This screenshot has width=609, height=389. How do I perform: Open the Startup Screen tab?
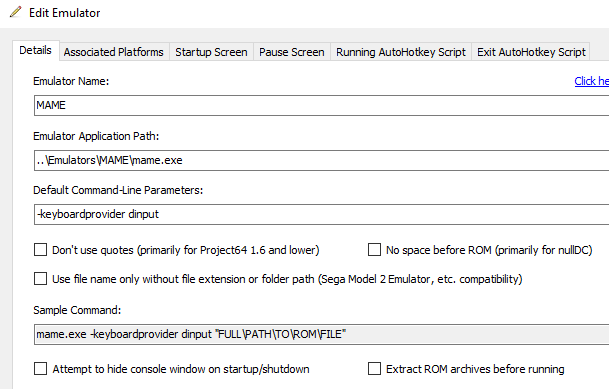pyautogui.click(x=211, y=52)
